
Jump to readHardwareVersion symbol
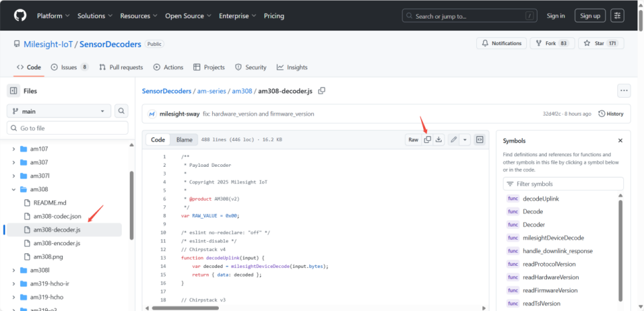coord(551,277)
